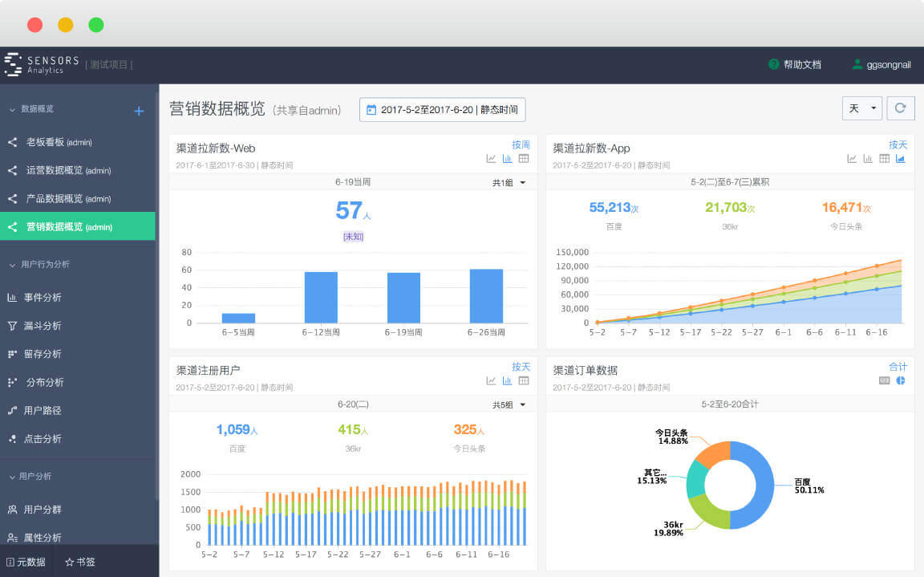Switch 渠道拉新数-Web chart to line view
Viewport: 924px width, 577px height.
tap(491, 159)
